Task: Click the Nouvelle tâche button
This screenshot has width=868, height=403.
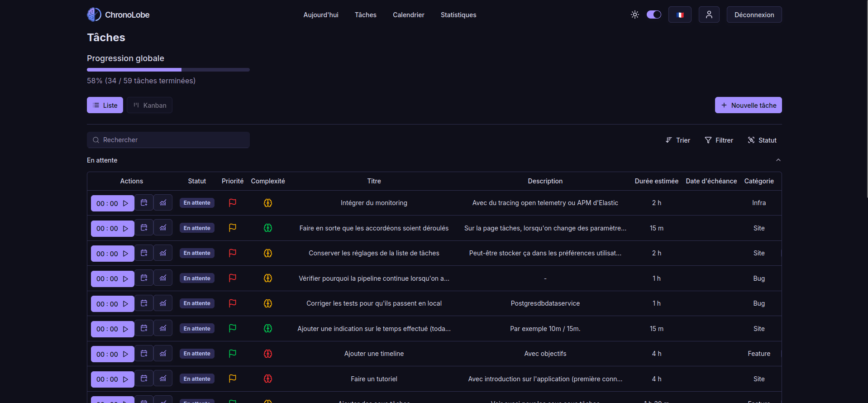Action: pyautogui.click(x=748, y=105)
